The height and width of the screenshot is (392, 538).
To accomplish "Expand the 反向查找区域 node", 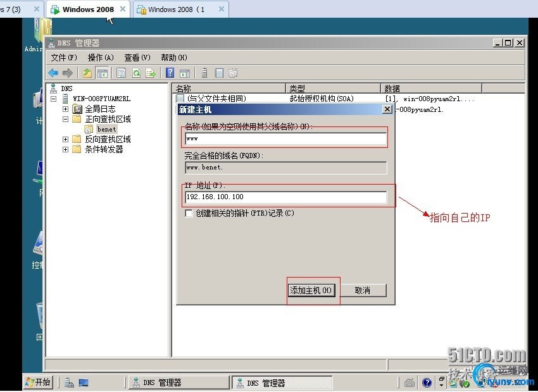I will [x=66, y=139].
